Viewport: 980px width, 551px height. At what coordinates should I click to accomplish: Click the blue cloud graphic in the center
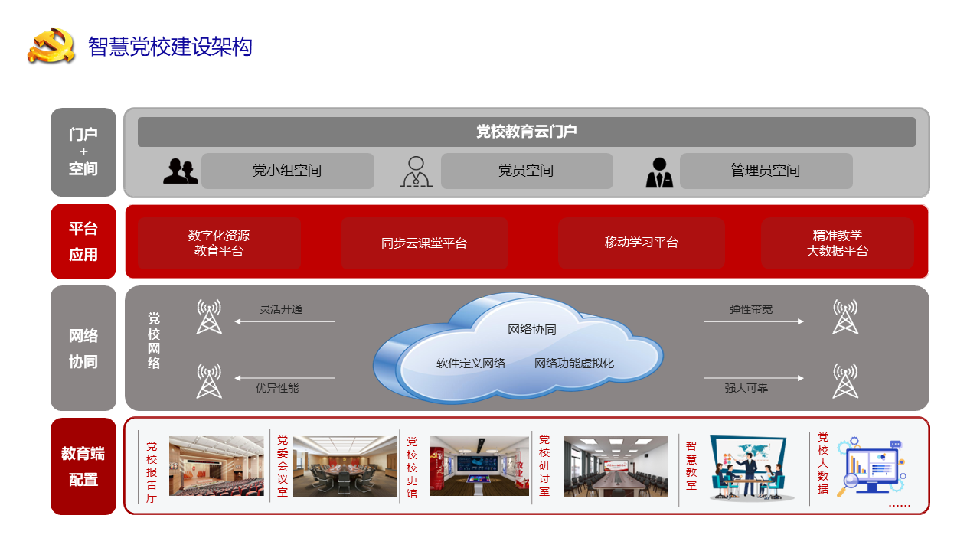tap(518, 349)
